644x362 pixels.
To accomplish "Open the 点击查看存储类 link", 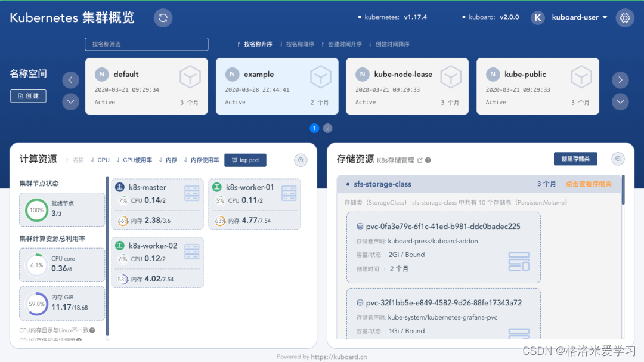I will tap(588, 184).
